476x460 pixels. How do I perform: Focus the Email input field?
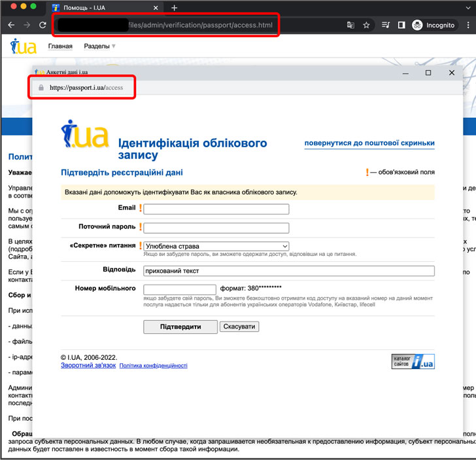(216, 209)
